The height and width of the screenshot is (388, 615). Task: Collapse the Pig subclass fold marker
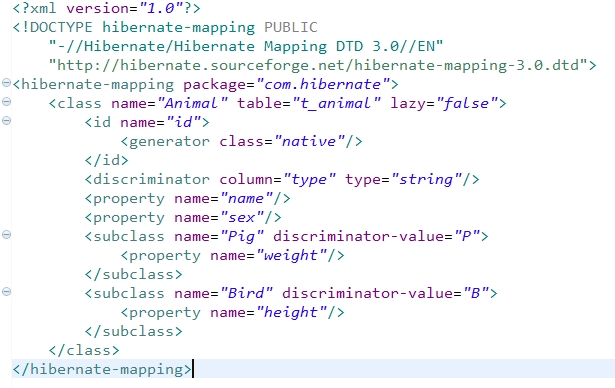click(x=6, y=235)
